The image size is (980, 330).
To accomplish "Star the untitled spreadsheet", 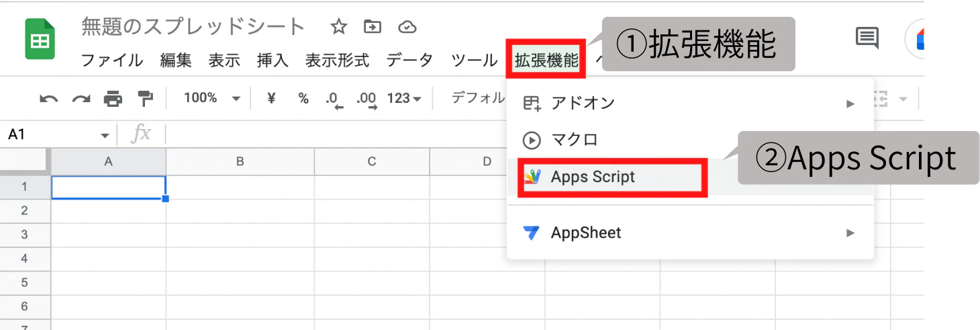I will point(339,27).
